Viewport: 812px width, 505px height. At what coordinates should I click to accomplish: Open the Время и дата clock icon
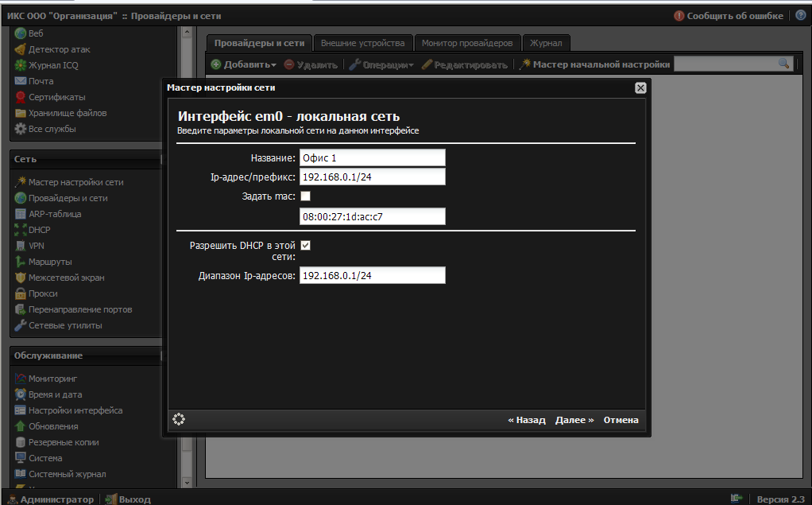tap(20, 394)
